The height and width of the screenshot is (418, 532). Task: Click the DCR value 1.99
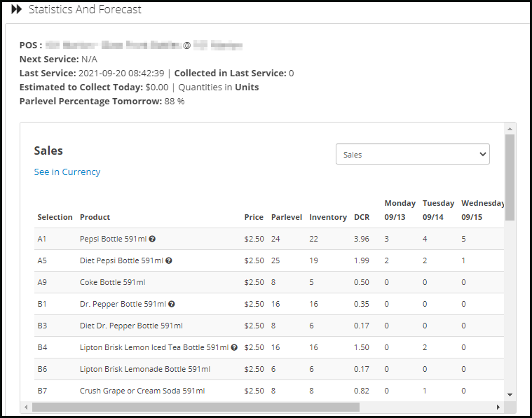click(x=362, y=260)
